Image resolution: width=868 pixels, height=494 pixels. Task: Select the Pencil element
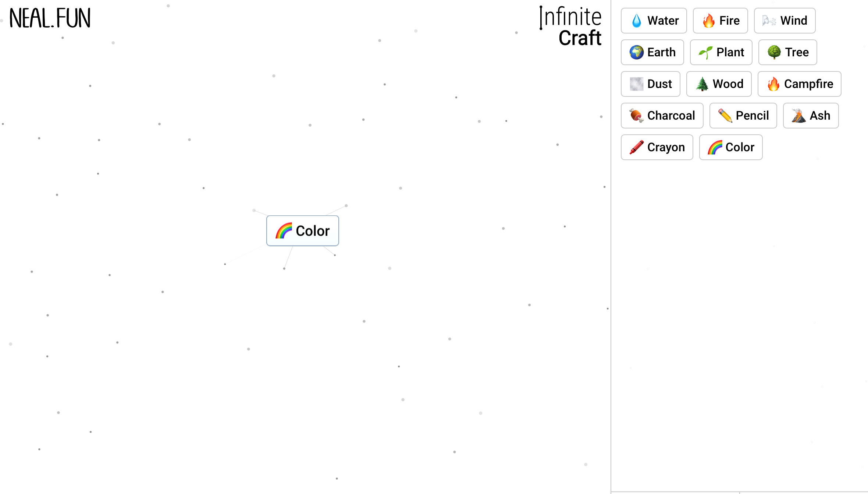[x=743, y=116]
